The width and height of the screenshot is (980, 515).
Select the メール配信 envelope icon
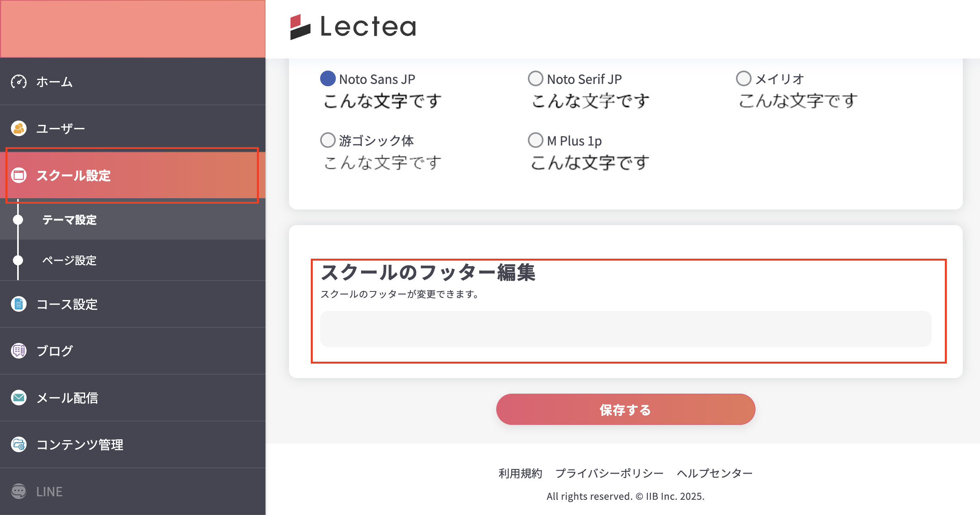tap(18, 398)
